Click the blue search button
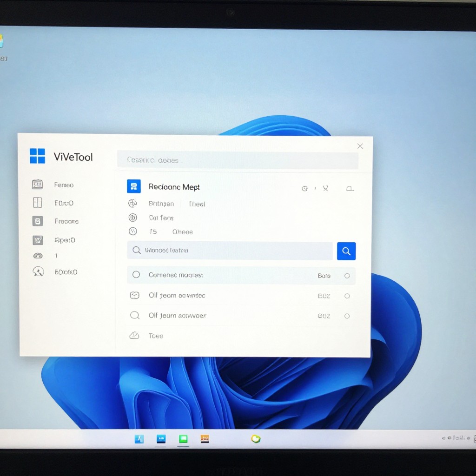The height and width of the screenshot is (476, 476). [x=346, y=251]
